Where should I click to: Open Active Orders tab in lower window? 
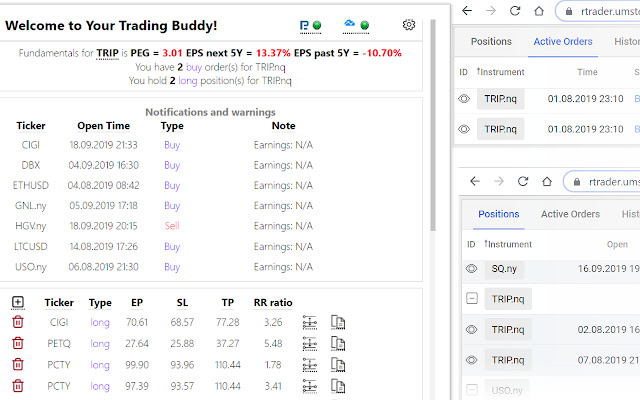pos(571,214)
